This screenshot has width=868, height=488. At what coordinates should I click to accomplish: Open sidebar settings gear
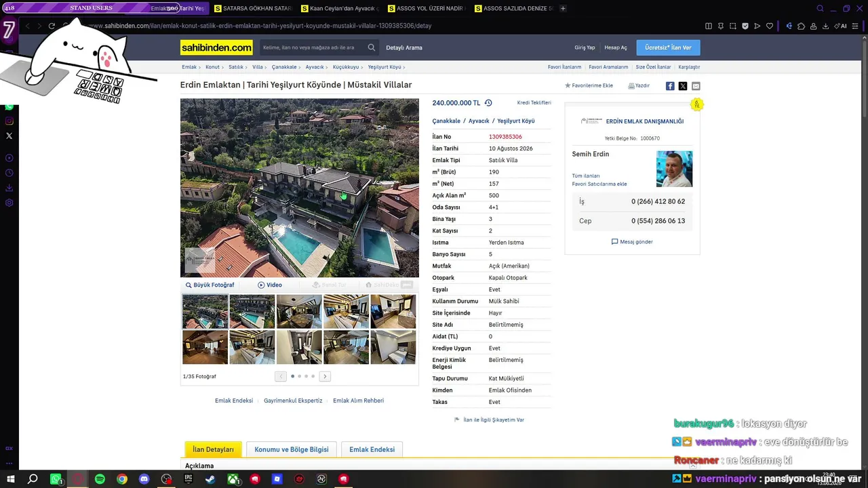9,203
